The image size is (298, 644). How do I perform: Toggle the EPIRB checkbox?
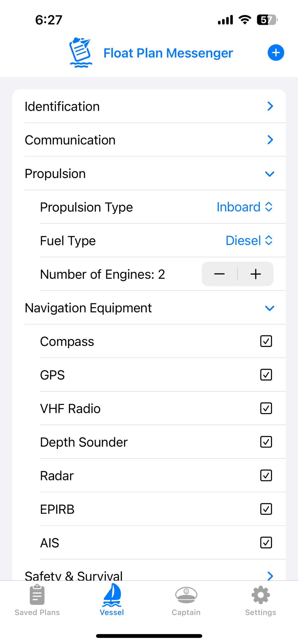point(266,509)
